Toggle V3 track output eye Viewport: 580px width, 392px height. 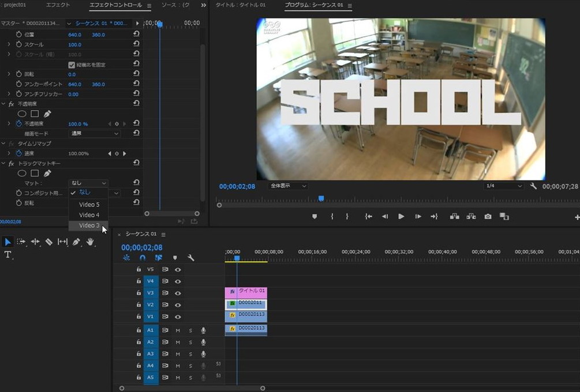pos(178,293)
